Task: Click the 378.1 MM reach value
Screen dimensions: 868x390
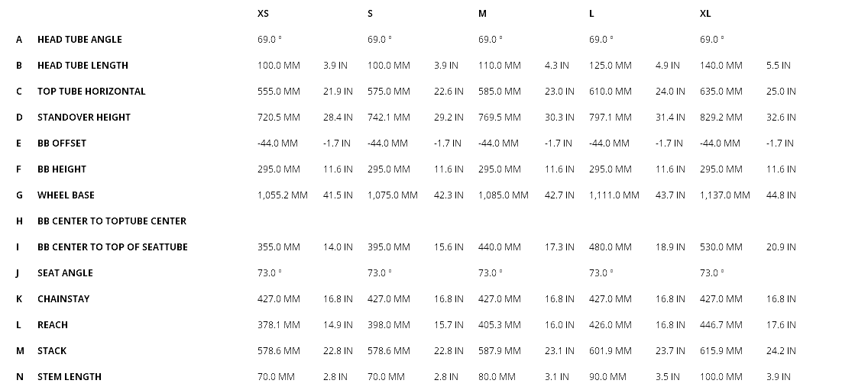Action: tap(279, 325)
